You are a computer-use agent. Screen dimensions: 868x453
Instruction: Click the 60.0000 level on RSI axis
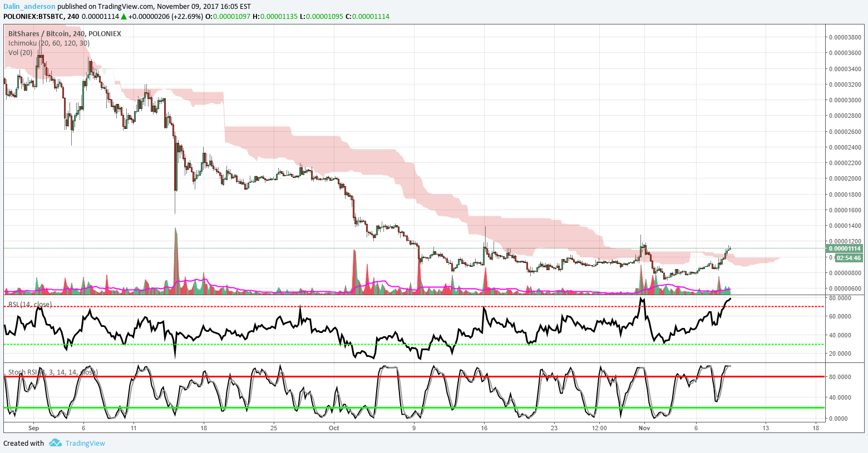(x=840, y=316)
